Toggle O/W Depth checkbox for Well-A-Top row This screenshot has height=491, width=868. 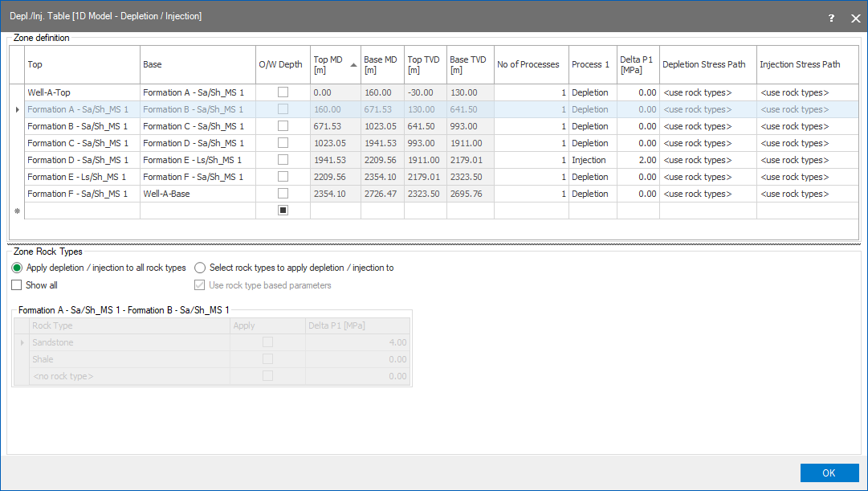coord(283,92)
